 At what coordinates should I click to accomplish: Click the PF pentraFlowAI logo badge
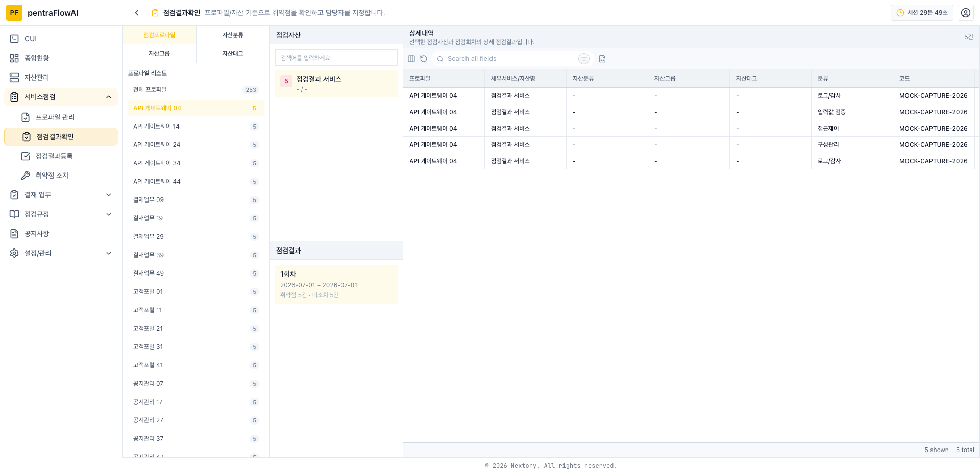(x=14, y=13)
